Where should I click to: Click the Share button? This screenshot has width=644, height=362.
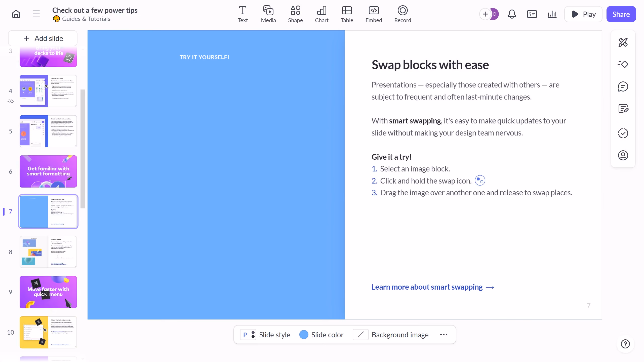pos(621,14)
